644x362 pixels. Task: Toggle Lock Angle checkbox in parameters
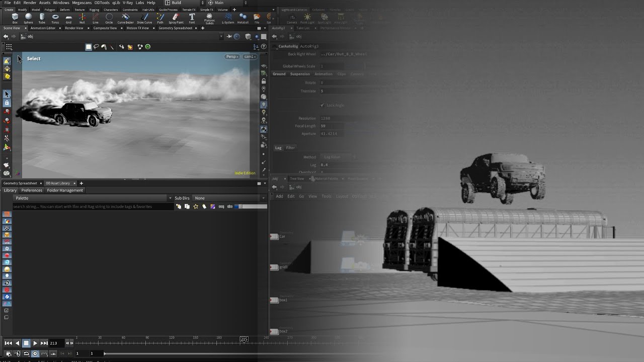[x=323, y=105]
